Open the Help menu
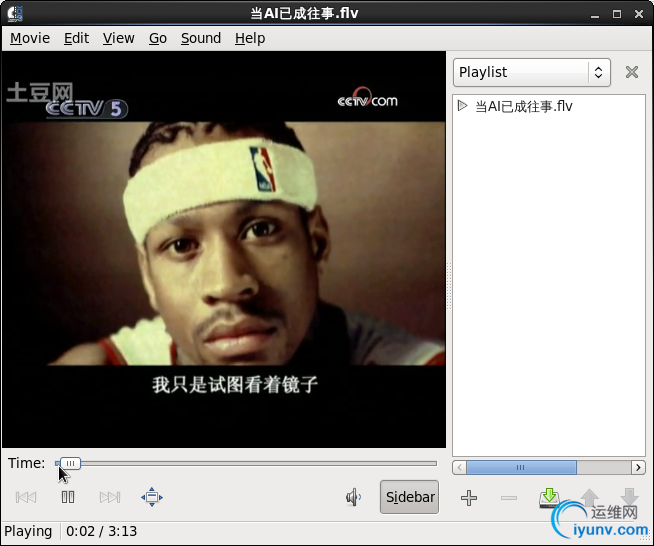Screen dimensions: 654x546 point(250,38)
